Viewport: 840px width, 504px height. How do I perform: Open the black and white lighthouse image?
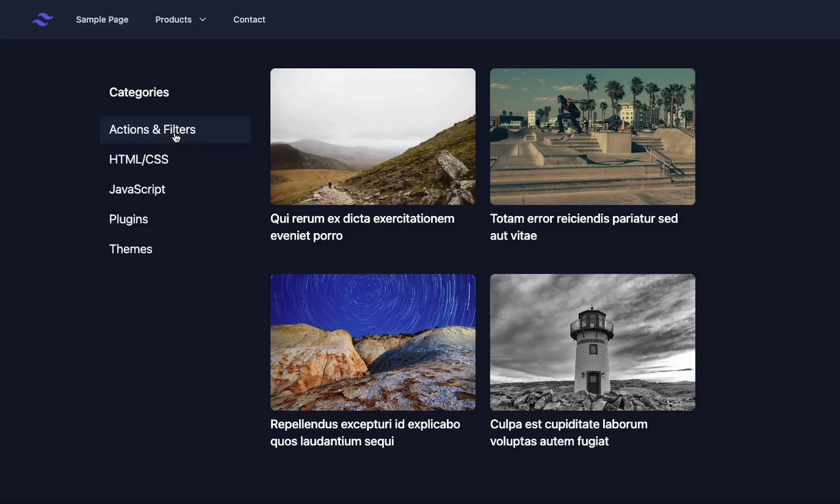click(593, 343)
